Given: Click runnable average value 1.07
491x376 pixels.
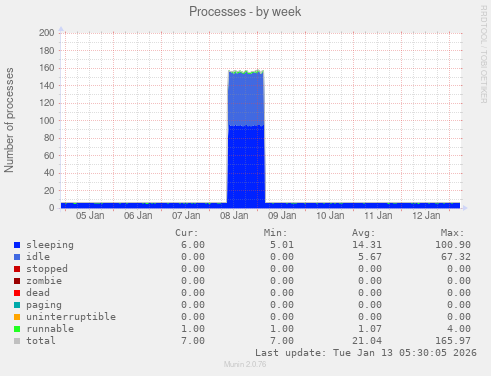Looking at the screenshot, I should tap(370, 329).
